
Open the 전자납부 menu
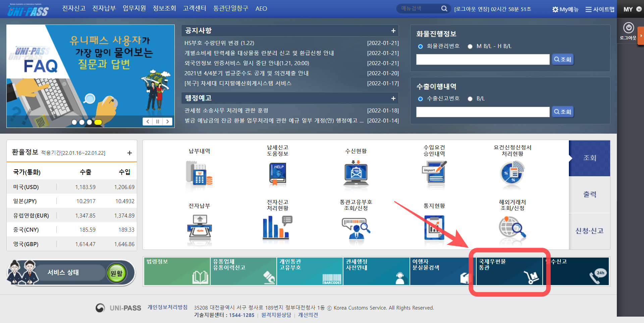pyautogui.click(x=104, y=8)
